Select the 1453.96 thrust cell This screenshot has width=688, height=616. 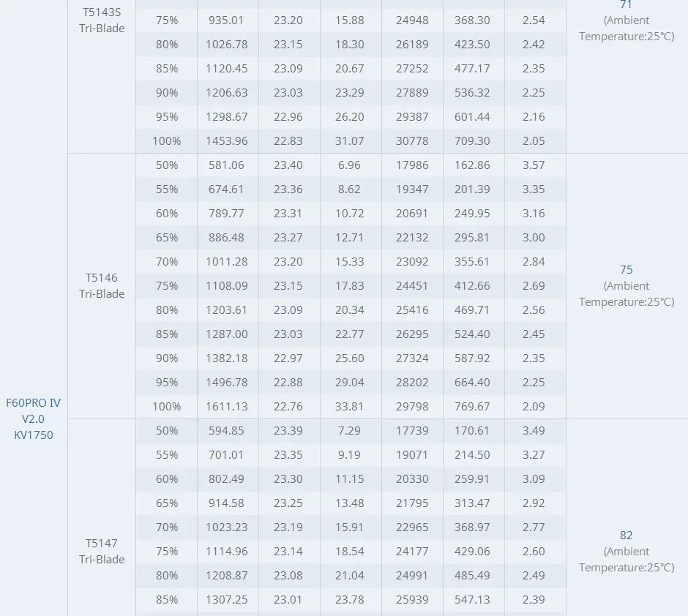tap(227, 141)
